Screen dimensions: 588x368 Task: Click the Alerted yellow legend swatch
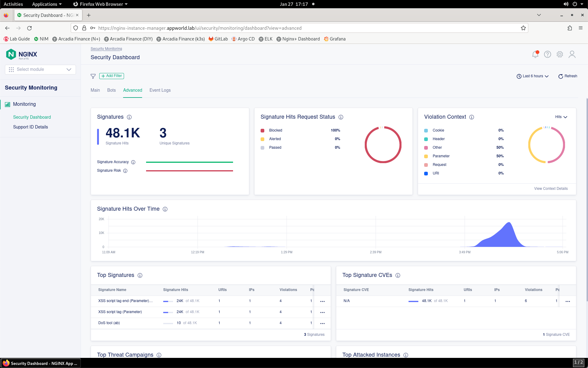[x=262, y=139]
